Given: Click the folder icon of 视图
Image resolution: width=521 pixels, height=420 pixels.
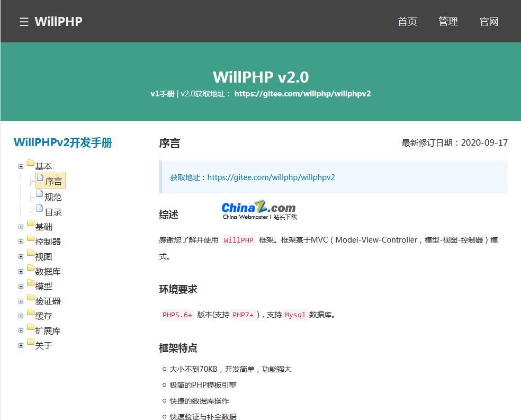Looking at the screenshot, I should [31, 253].
